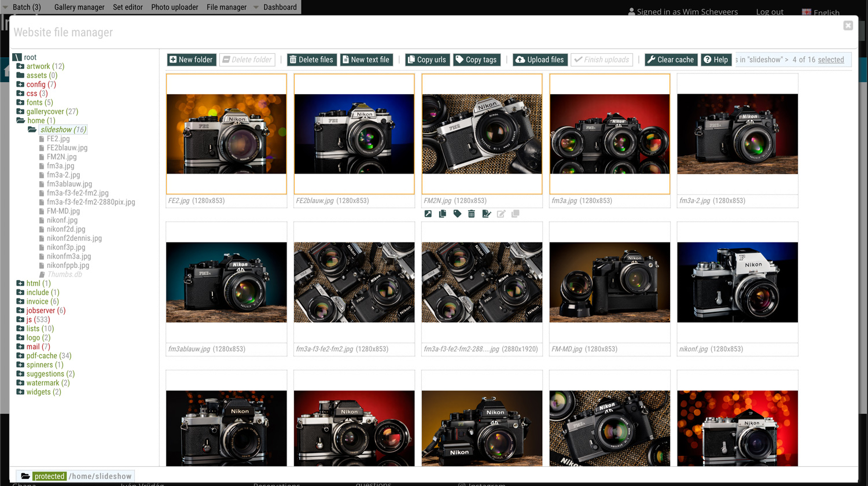Click the /home/slideshow path text

tap(100, 476)
